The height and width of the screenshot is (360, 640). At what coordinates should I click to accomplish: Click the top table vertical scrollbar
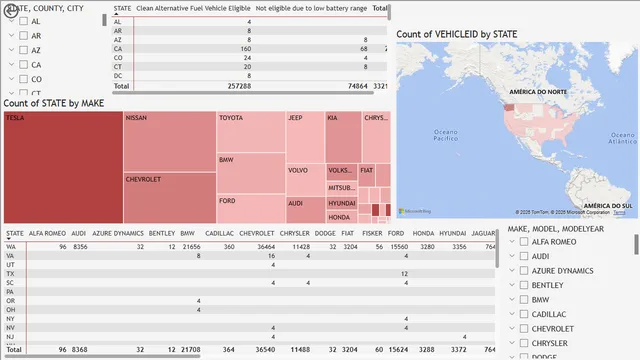pos(389,12)
